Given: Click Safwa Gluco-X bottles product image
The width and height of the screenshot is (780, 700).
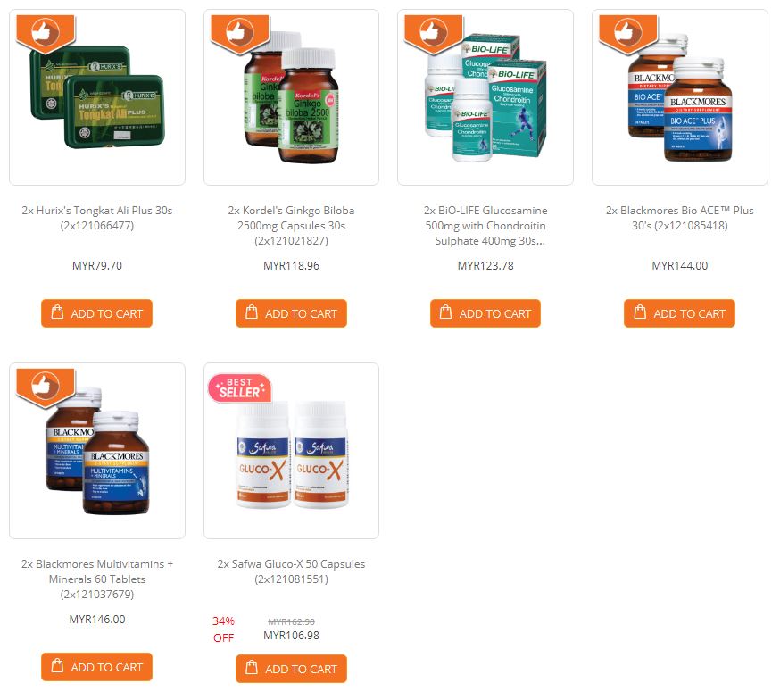Looking at the screenshot, I should coord(292,455).
